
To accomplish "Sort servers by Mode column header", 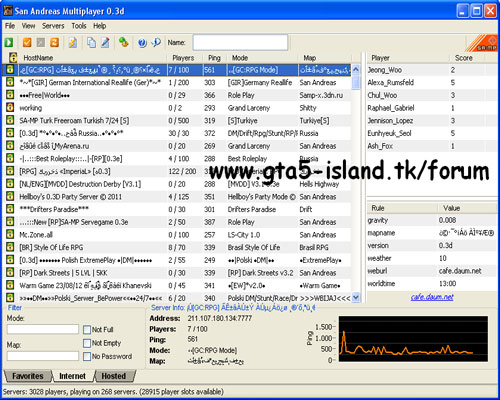I will (262, 58).
